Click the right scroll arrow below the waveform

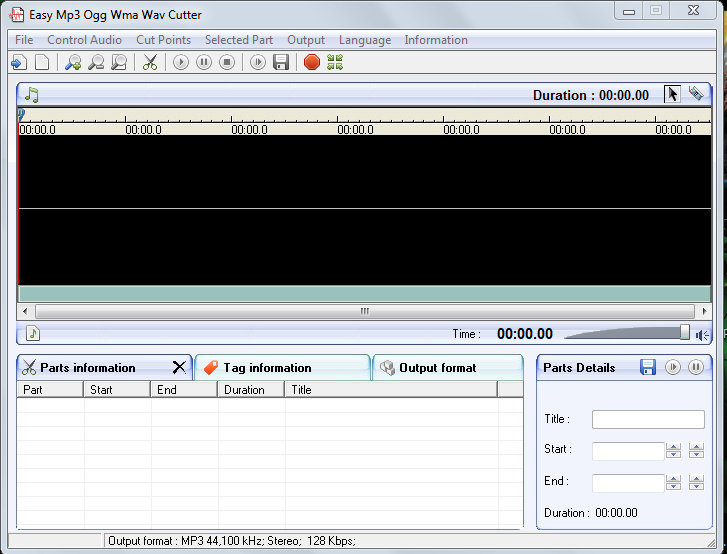704,311
